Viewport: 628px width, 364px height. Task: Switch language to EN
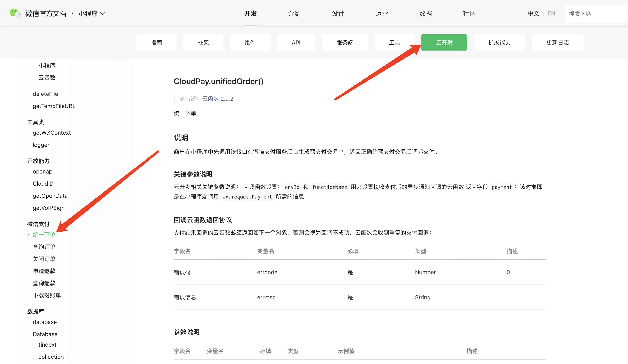[x=551, y=13]
